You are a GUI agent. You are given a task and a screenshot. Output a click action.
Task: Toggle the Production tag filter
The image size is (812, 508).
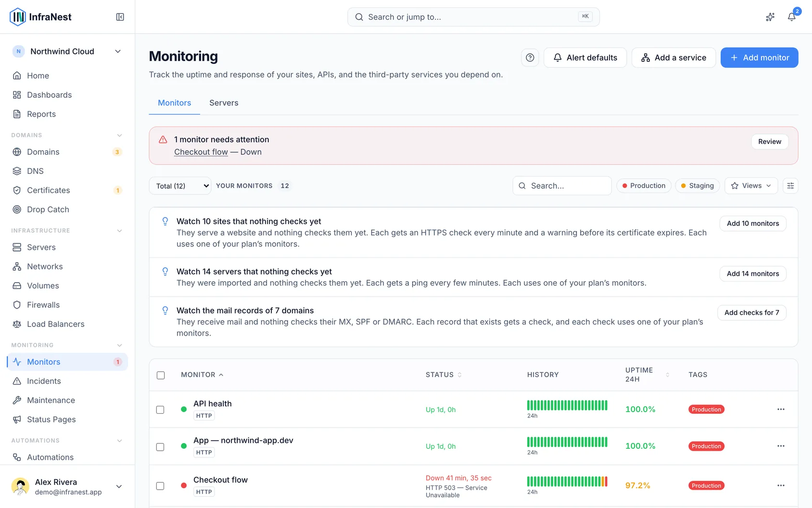click(x=644, y=186)
